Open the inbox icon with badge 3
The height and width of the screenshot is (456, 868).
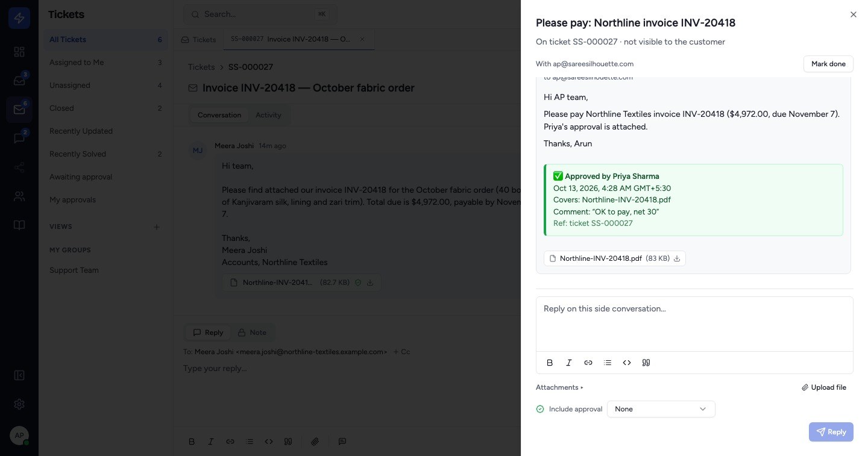click(19, 81)
